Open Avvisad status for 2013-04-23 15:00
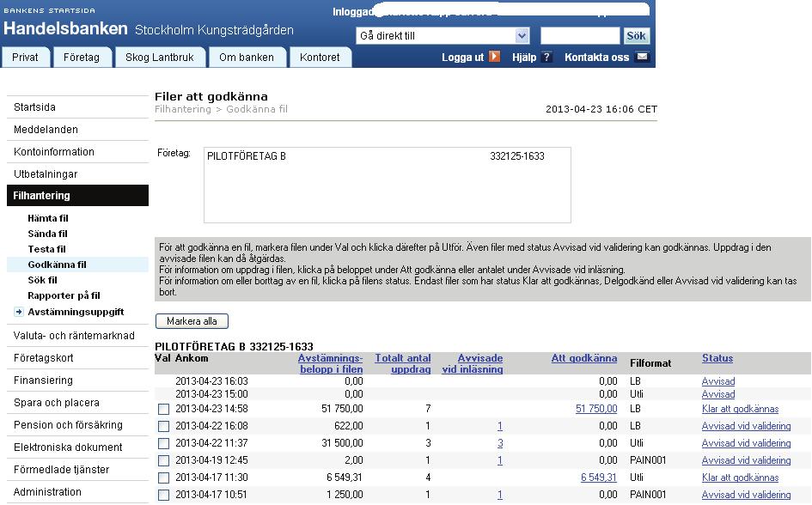812x505 pixels. click(x=718, y=394)
